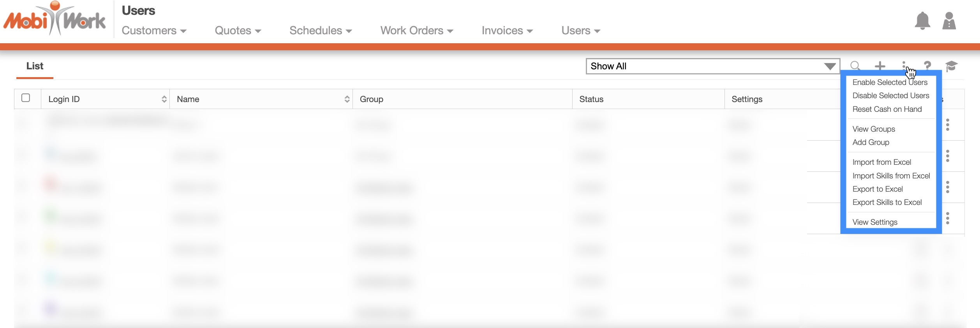Open the help question mark icon

(927, 66)
